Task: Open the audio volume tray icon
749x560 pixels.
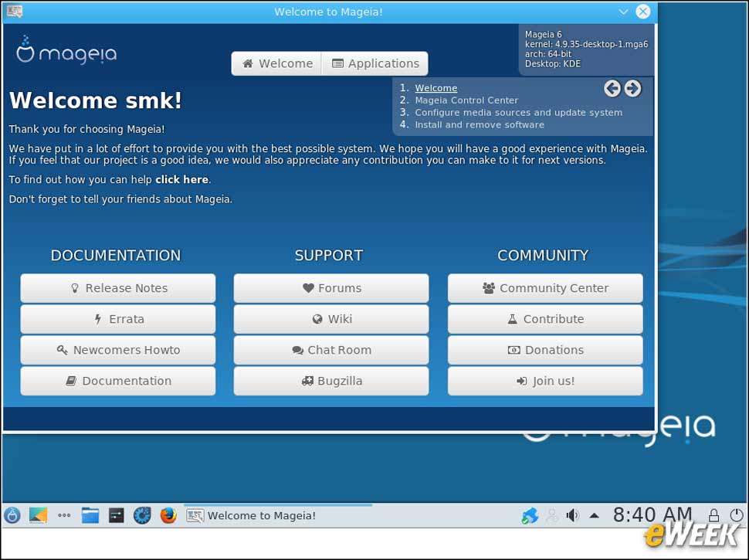Action: pyautogui.click(x=572, y=515)
